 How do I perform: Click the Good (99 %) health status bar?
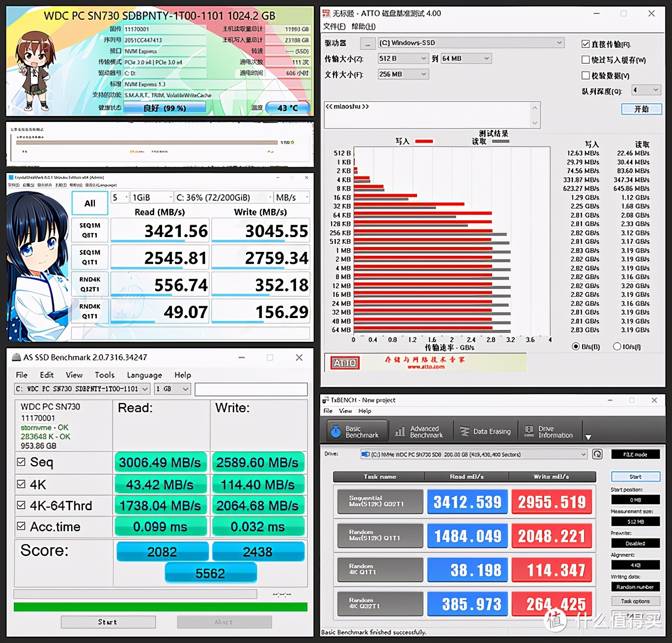tap(165, 108)
